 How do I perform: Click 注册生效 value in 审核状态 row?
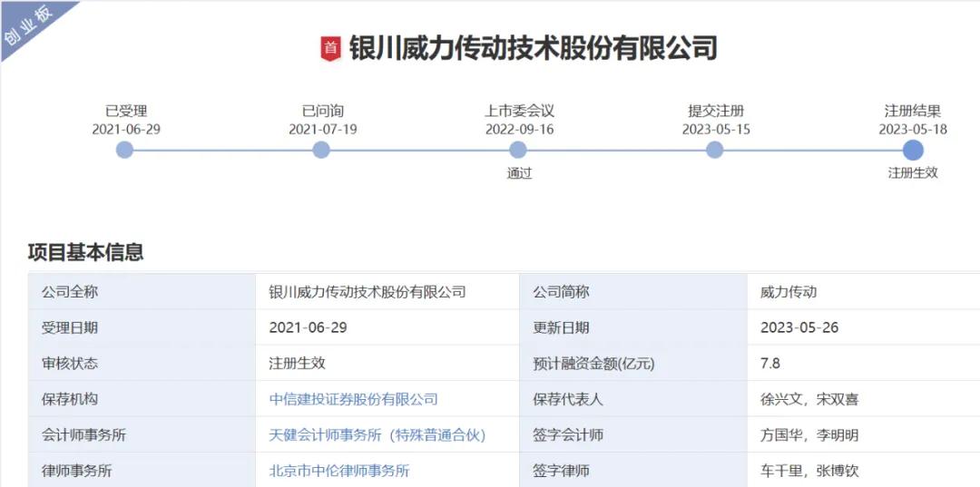[x=297, y=364]
